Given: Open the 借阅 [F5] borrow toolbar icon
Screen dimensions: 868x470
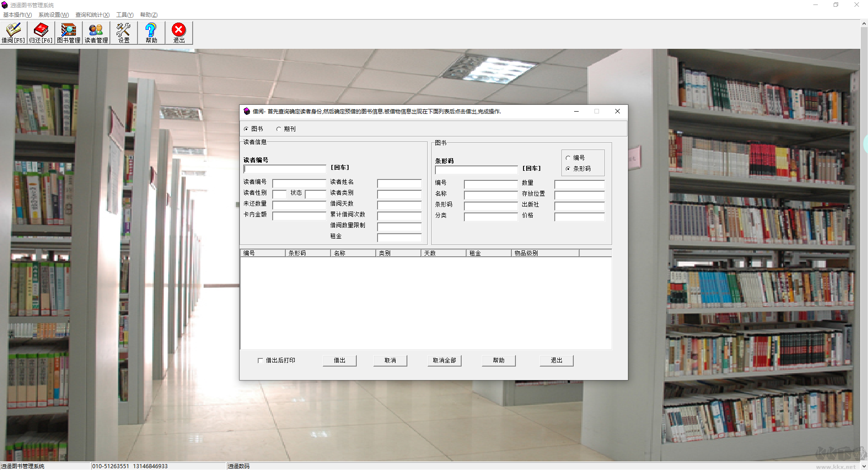Looking at the screenshot, I should [x=14, y=33].
